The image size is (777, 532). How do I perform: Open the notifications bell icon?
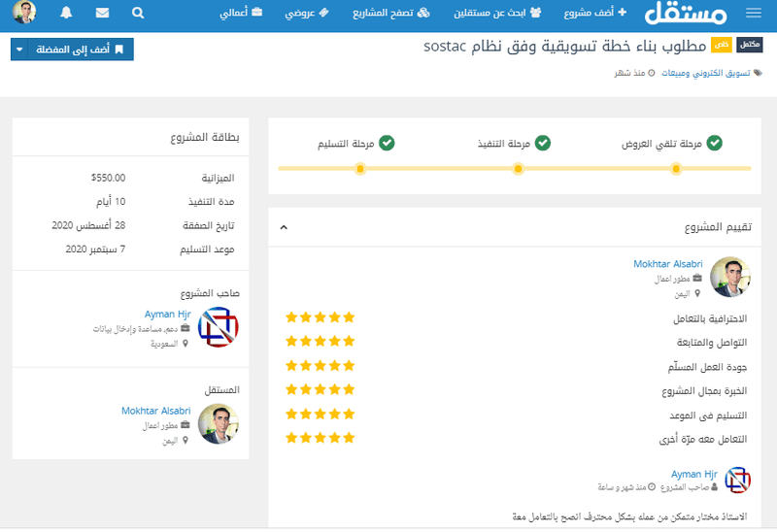coord(66,14)
